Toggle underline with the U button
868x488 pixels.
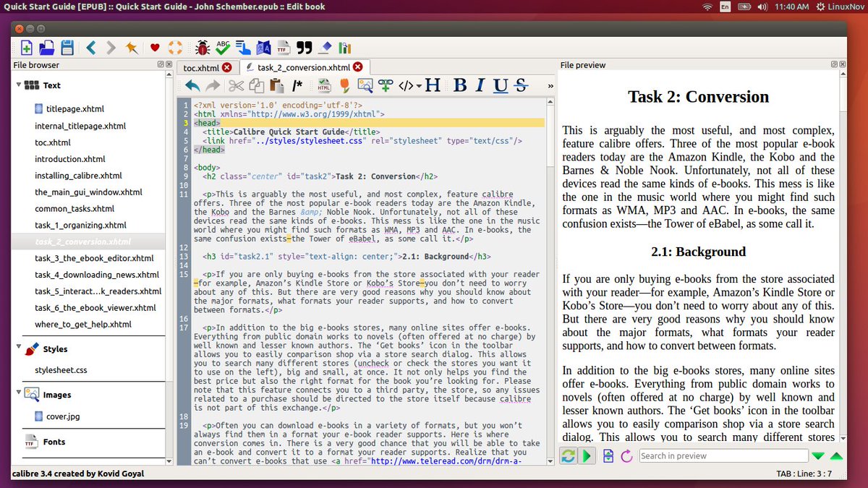(501, 85)
